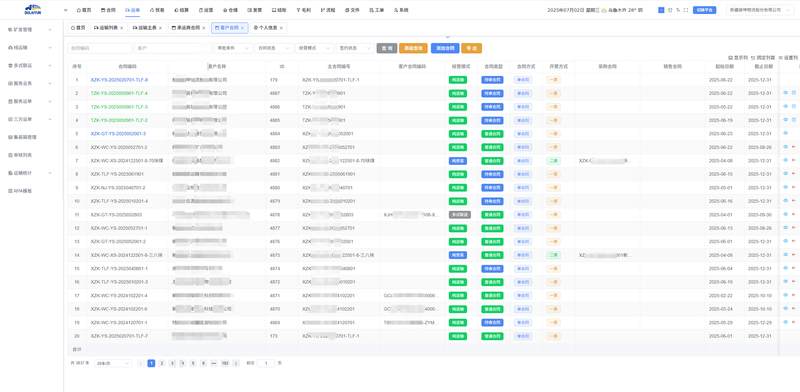Open the 审批条件 dropdown filter
Viewport: 800px width, 392px height.
[x=233, y=48]
